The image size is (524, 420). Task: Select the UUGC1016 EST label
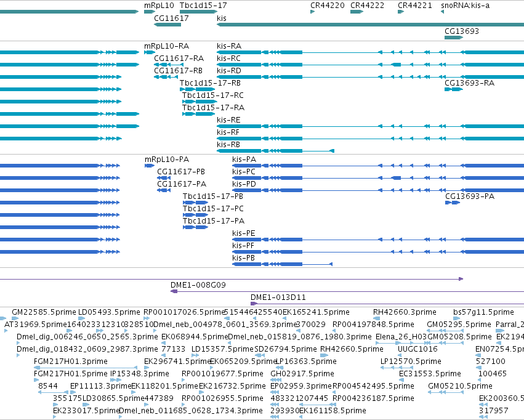417,349
